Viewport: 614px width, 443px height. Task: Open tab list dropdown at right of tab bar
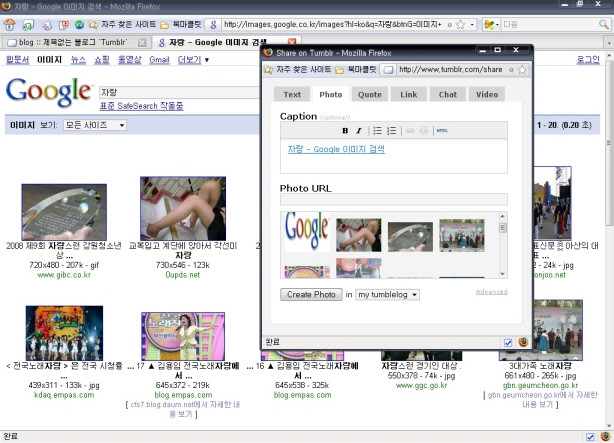(609, 42)
